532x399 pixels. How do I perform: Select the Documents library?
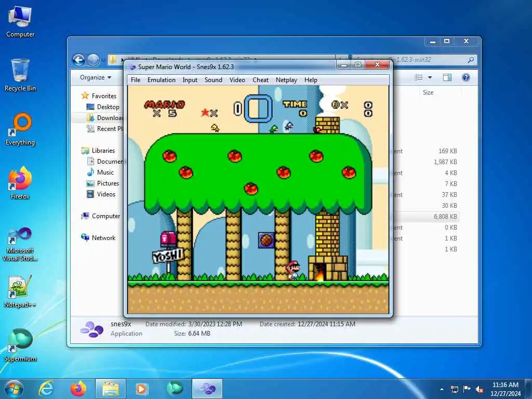(105, 161)
